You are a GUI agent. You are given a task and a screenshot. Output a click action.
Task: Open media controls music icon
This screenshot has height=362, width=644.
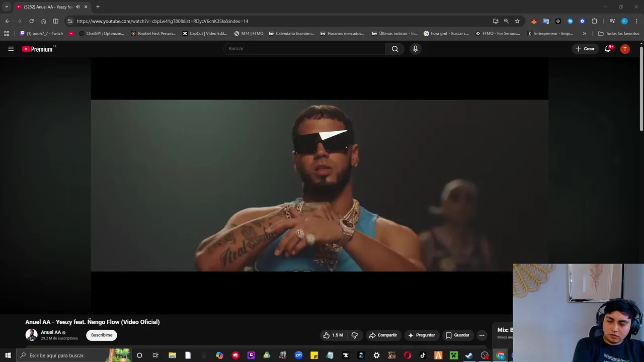612,21
